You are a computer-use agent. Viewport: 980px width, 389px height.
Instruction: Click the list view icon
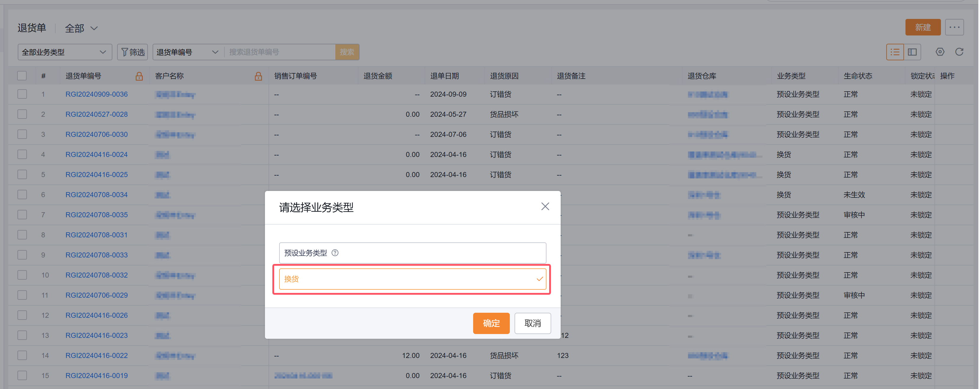(x=895, y=52)
